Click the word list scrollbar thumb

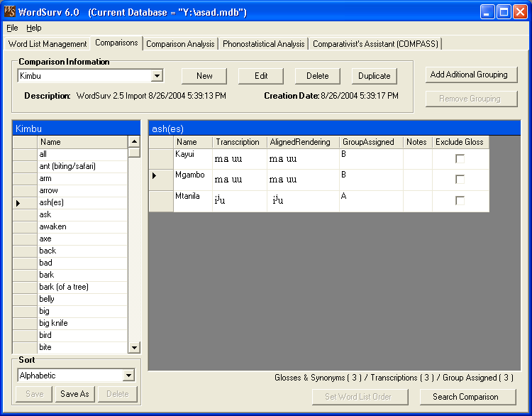134,153
